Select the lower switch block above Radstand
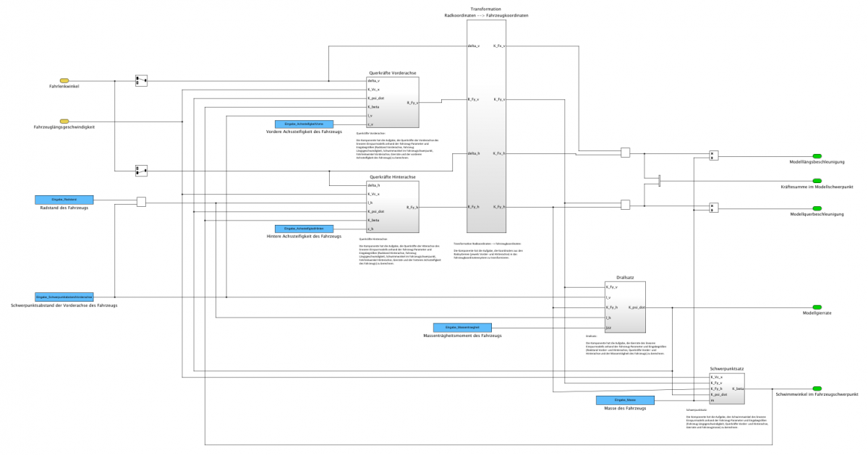The image size is (868, 455). tap(141, 171)
